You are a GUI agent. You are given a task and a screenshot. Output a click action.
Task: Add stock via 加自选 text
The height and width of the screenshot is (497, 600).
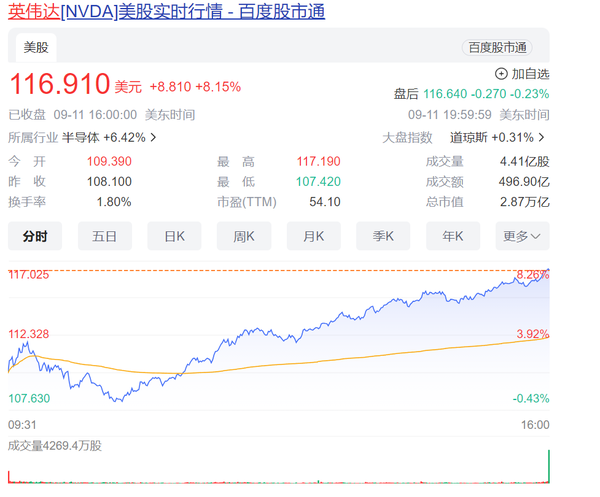click(x=530, y=74)
